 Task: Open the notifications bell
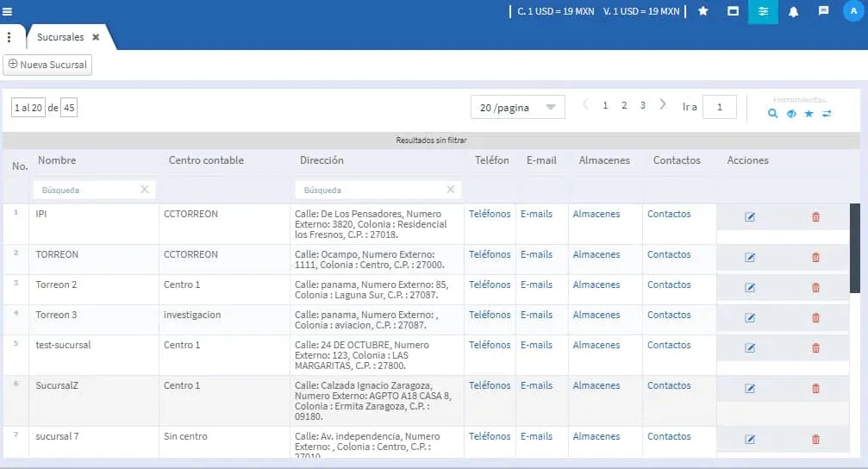793,11
